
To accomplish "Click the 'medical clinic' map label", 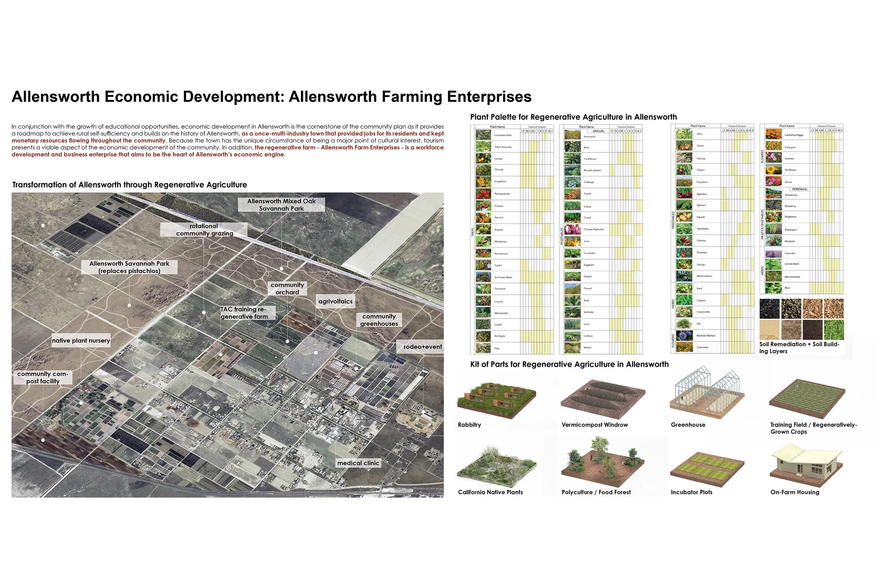I will point(358,463).
